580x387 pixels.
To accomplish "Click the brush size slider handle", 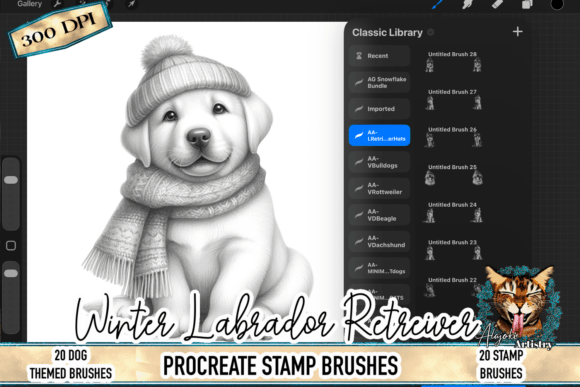I will click(x=11, y=180).
